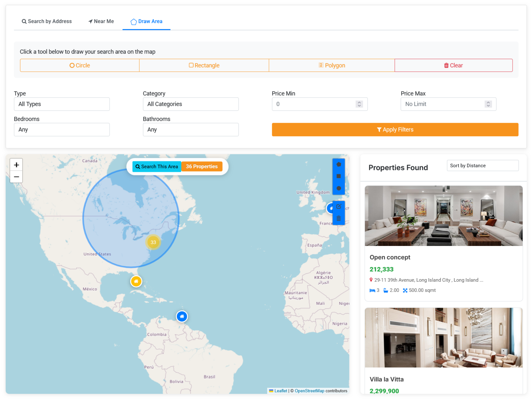The image size is (532, 400).
Task: Open the Type dropdown showing All Types
Action: [62, 104]
